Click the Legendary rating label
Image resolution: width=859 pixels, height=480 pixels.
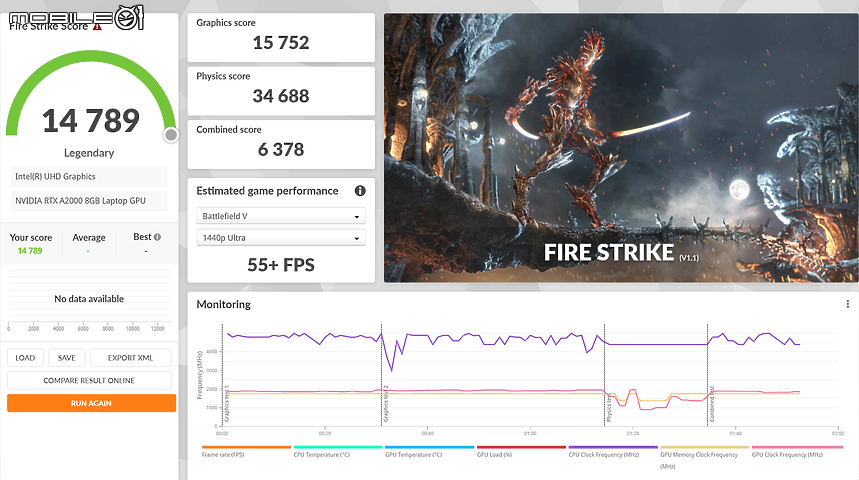[x=89, y=153]
